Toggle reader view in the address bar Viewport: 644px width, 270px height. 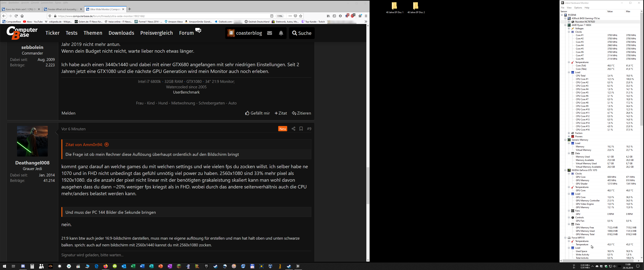point(272,16)
